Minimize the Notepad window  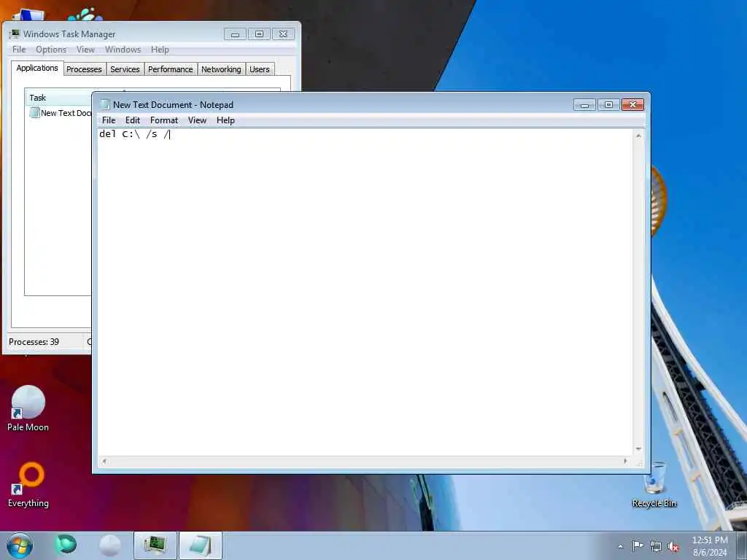(584, 105)
